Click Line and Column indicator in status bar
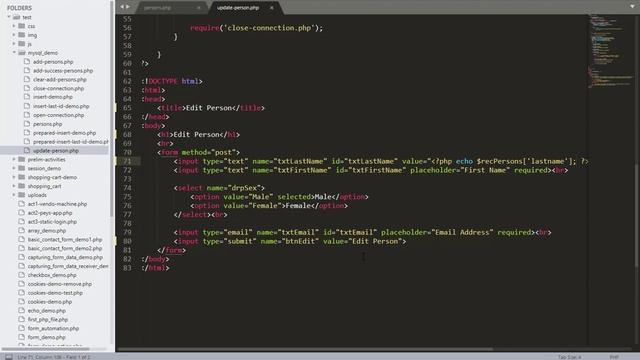Viewport: 640px width, 360px height. point(53,357)
